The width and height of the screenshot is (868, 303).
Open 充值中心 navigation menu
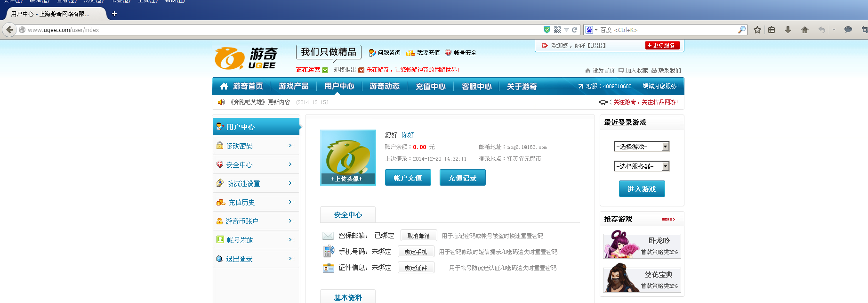coord(430,86)
